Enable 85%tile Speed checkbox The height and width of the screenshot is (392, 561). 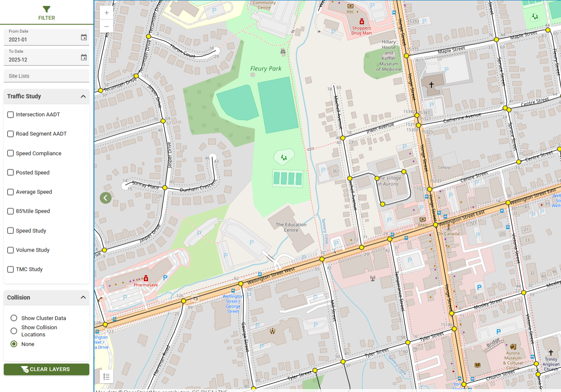pos(10,211)
